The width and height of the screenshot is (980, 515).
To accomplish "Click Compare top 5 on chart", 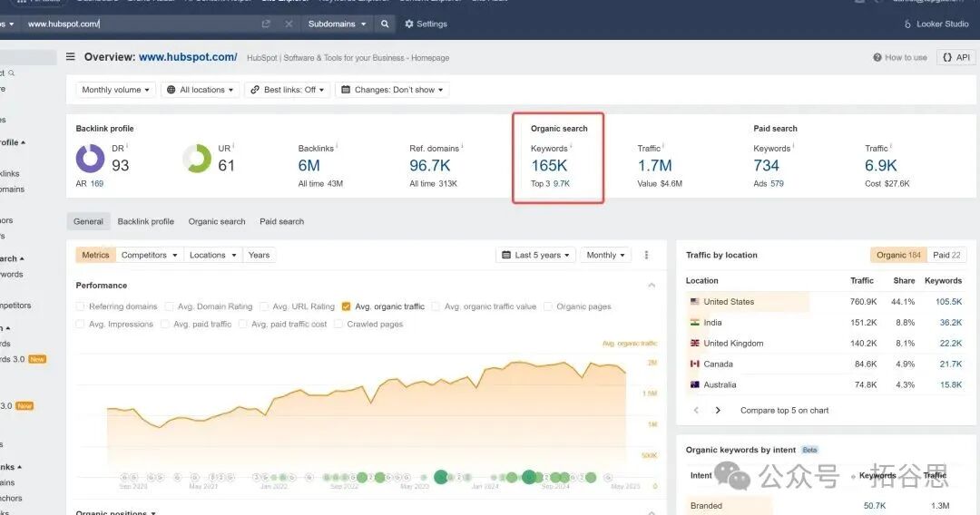I will pyautogui.click(x=784, y=410).
